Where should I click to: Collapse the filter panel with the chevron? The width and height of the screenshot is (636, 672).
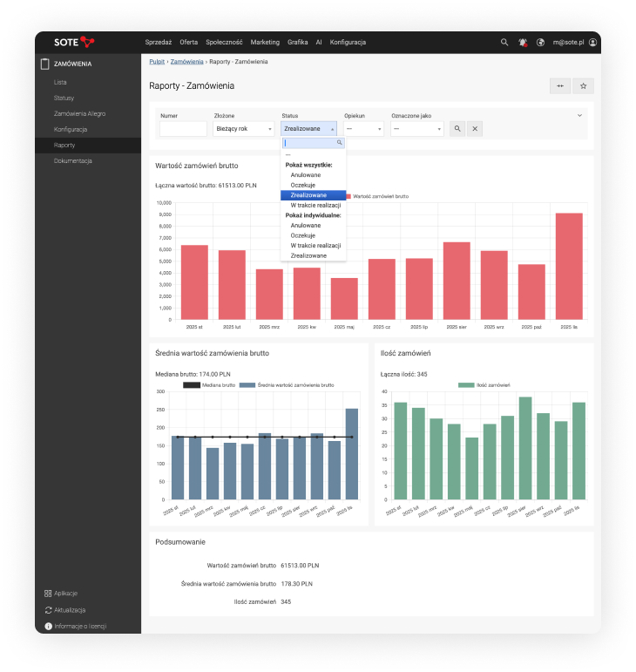[x=579, y=115]
